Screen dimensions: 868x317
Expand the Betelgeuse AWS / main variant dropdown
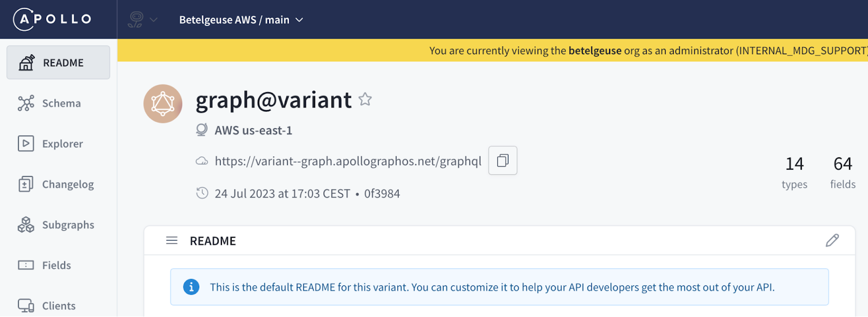point(241,20)
